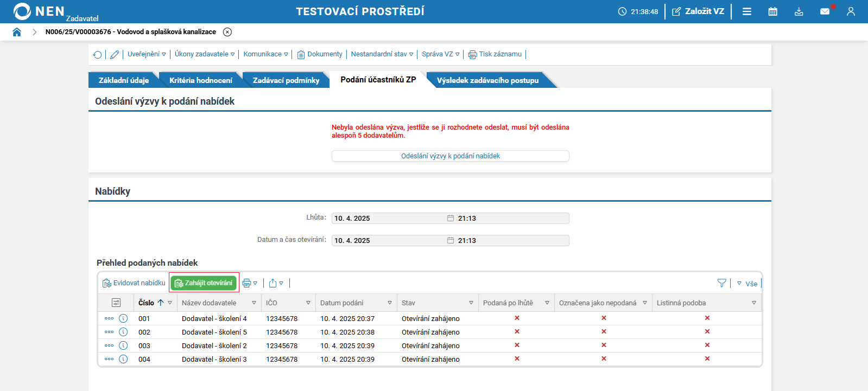Viewport: 868px width, 391px height.
Task: Click Evidovat nabídku
Action: coord(134,283)
